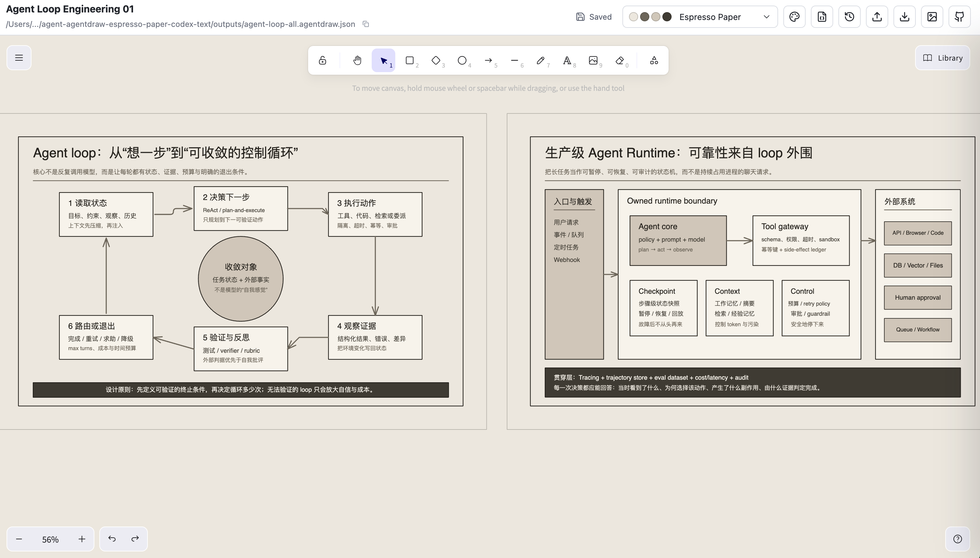Viewport: 980px width, 558px height.
Task: Select the Eraser tool
Action: [x=619, y=60]
